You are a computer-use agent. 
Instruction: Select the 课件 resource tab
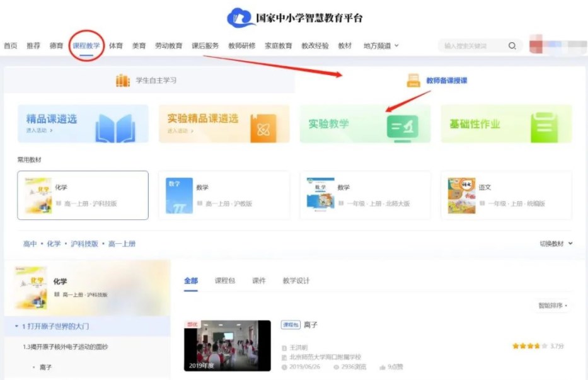pyautogui.click(x=259, y=280)
